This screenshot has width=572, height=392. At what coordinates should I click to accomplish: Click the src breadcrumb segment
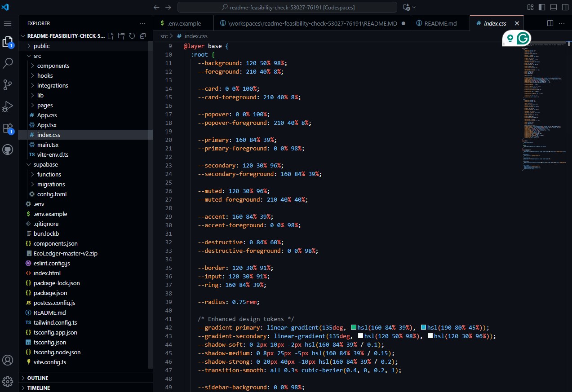click(164, 36)
